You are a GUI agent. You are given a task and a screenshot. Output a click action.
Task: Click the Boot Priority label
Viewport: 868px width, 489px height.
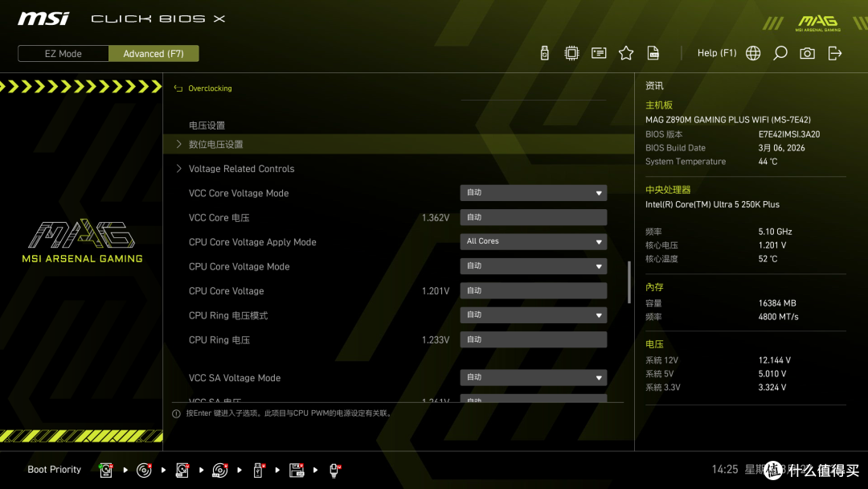pyautogui.click(x=55, y=469)
